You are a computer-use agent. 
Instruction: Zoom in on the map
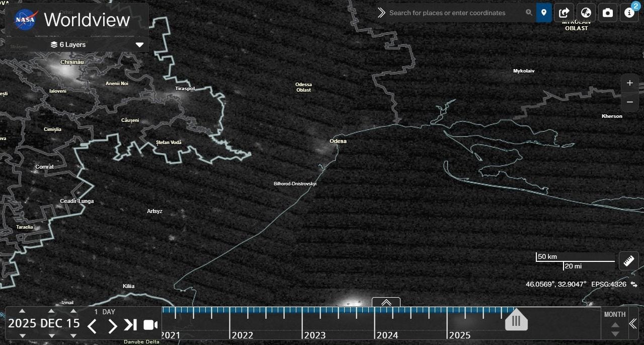(629, 83)
